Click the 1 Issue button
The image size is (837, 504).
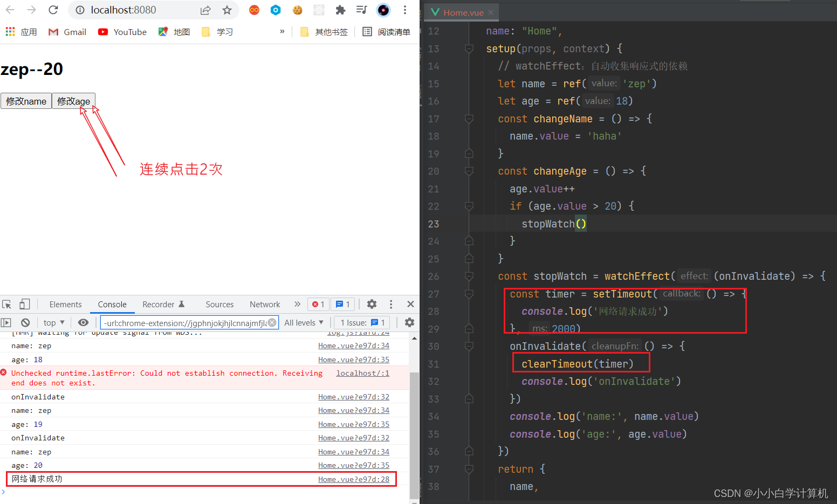[x=362, y=322]
